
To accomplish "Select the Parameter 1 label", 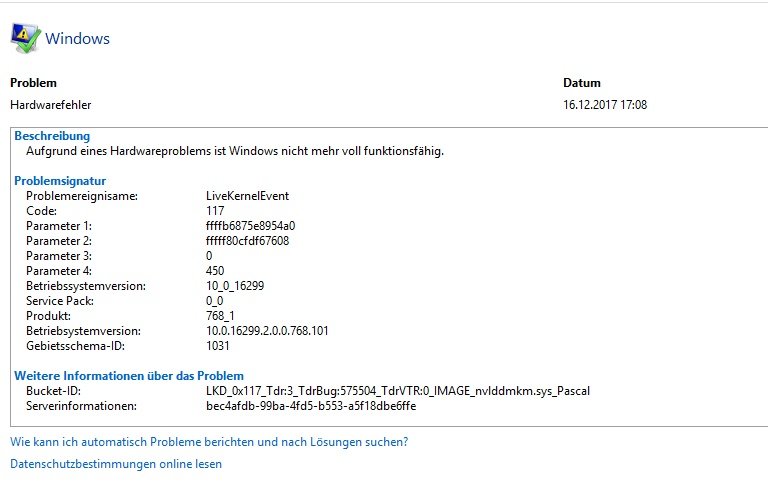I will click(x=59, y=226).
